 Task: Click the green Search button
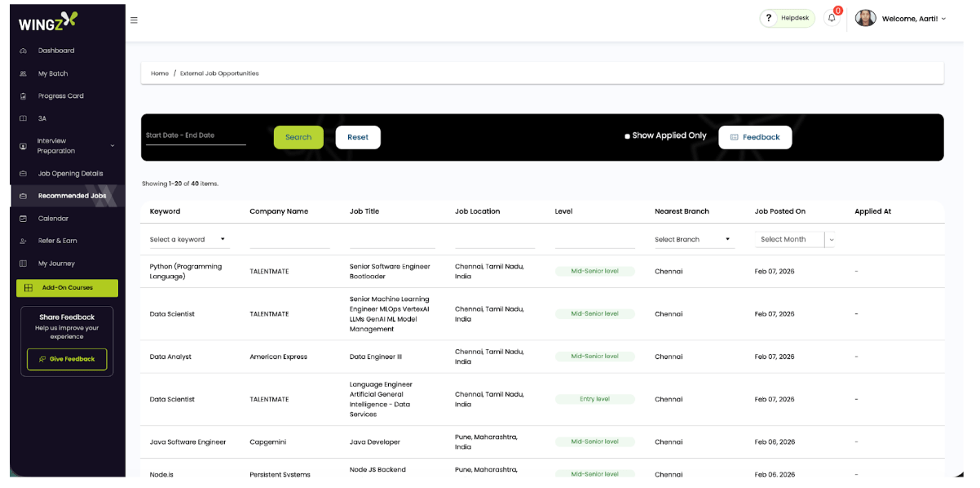point(298,137)
